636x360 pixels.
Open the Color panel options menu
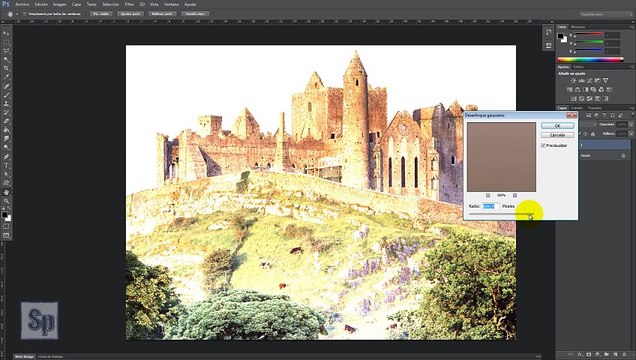coord(632,27)
